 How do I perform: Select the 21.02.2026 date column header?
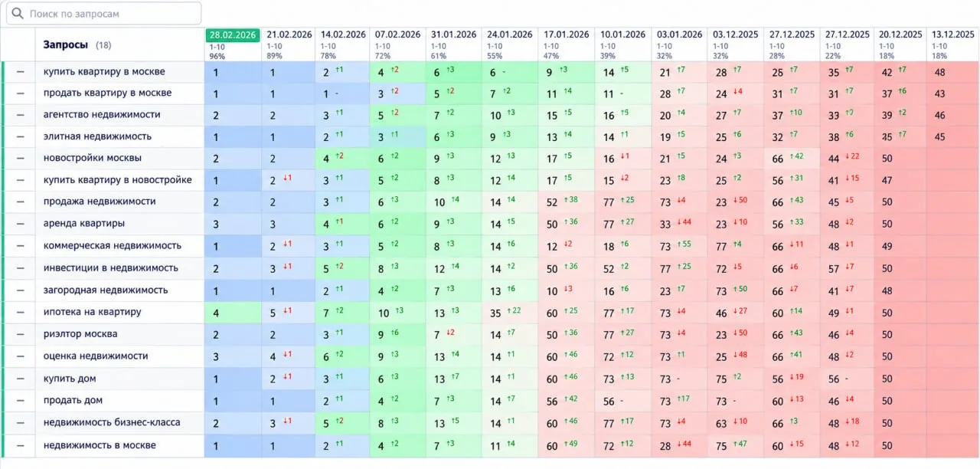pyautogui.click(x=287, y=44)
